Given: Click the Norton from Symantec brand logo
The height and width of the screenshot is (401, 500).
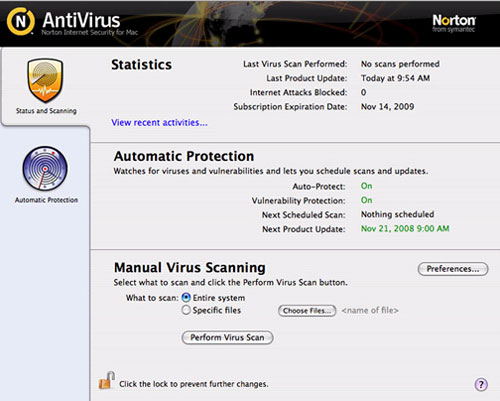Looking at the screenshot, I should click(x=454, y=23).
